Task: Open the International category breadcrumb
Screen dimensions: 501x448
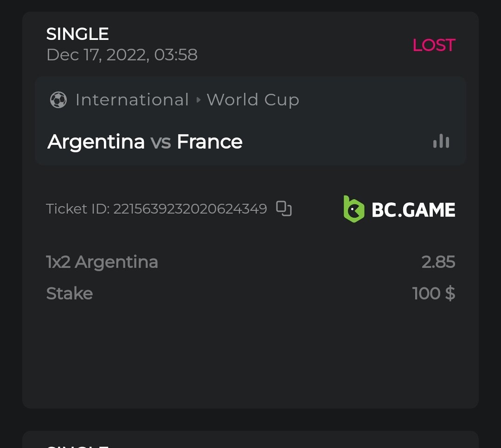Action: [x=132, y=100]
